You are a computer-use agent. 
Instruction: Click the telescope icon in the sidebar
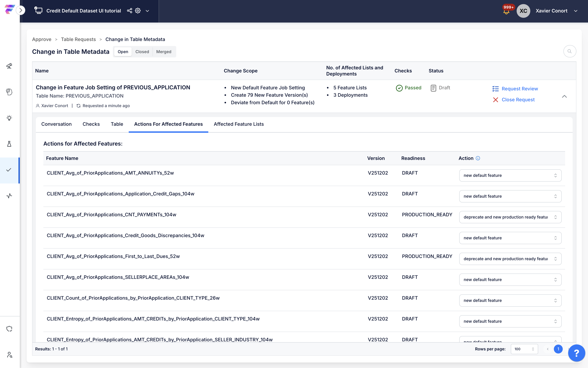9,66
